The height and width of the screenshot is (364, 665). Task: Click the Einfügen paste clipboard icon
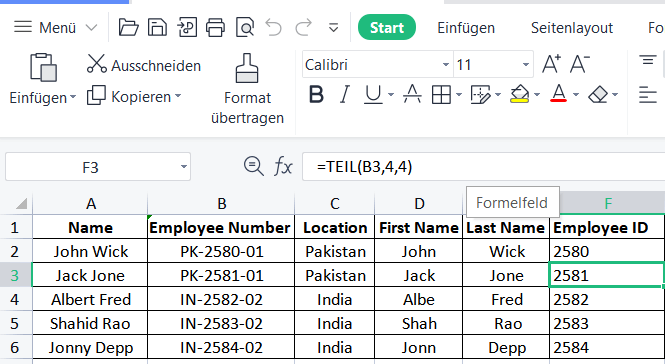point(43,67)
